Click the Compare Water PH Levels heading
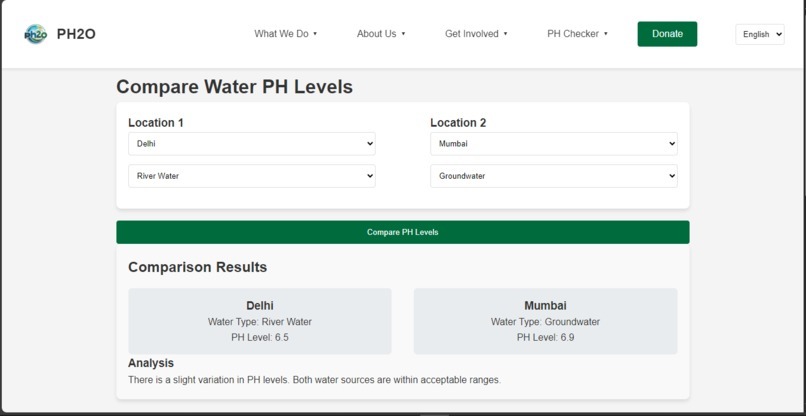806x416 pixels. coord(234,87)
